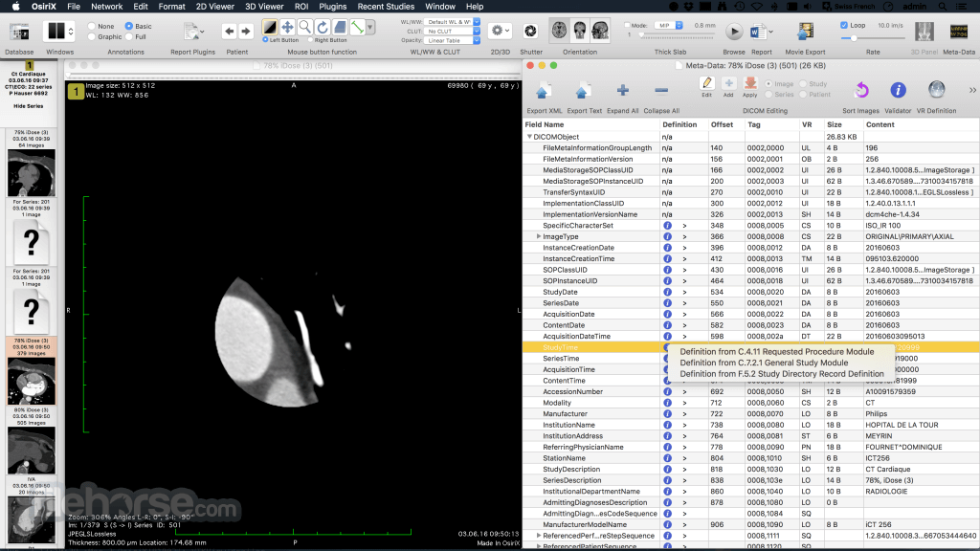
Task: Toggle the Loop checkbox
Action: tap(844, 26)
